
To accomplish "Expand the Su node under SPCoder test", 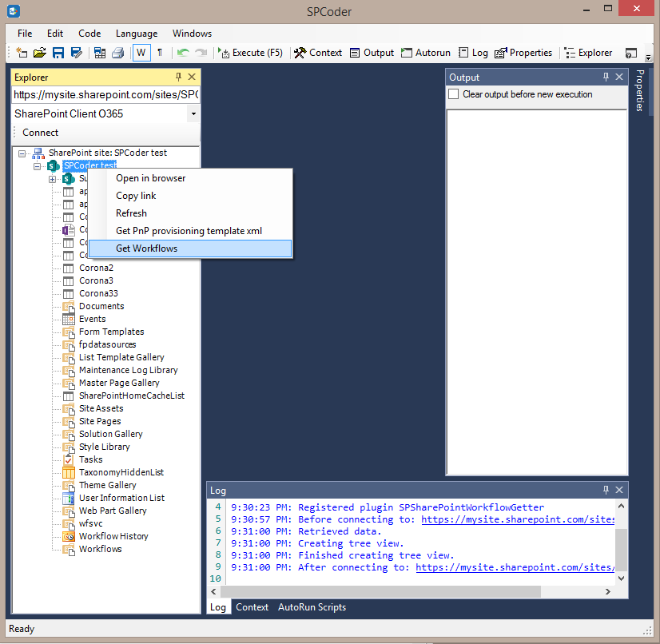I will pos(51,178).
